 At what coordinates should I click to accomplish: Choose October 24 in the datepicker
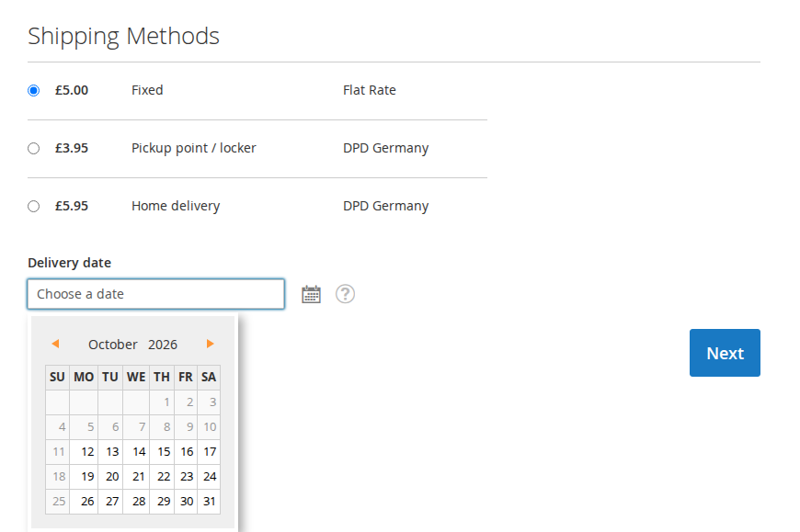209,477
